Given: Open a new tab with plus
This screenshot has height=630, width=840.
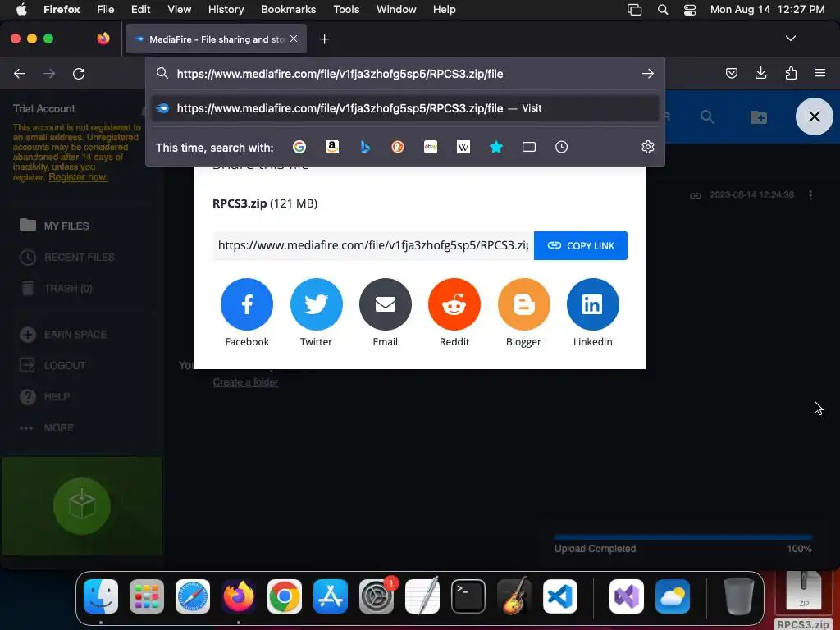Looking at the screenshot, I should click(x=324, y=39).
